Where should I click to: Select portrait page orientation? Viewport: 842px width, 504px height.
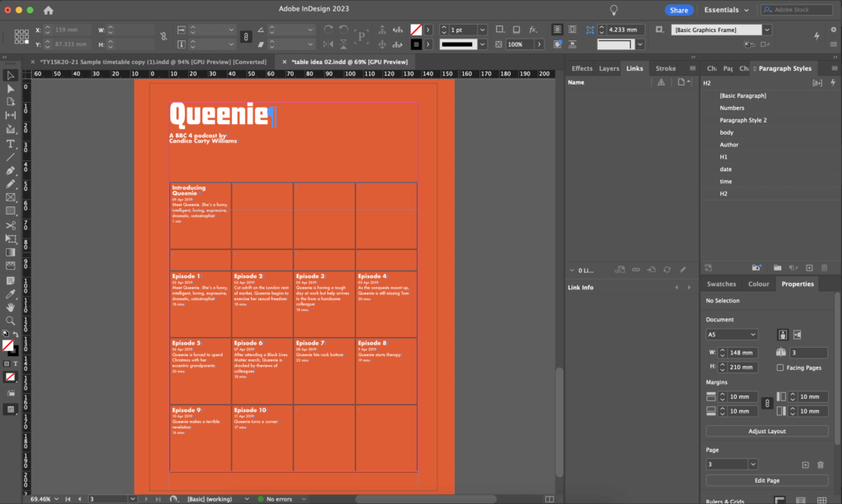[783, 335]
